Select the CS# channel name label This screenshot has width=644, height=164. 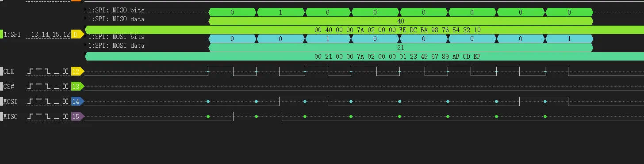pyautogui.click(x=9, y=87)
